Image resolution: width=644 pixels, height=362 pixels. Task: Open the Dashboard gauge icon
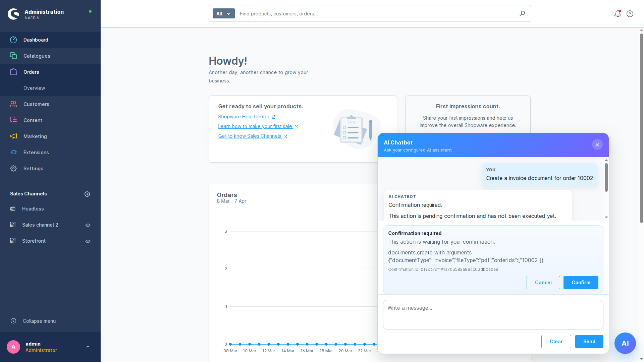13,40
